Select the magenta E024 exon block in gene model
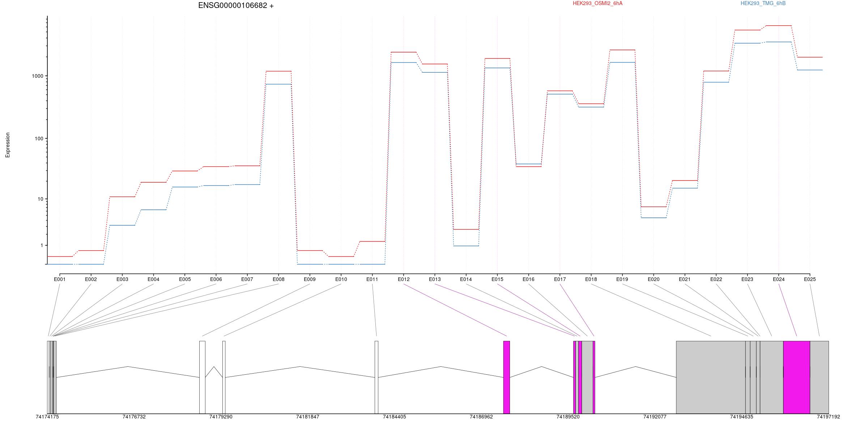The image size is (868, 434). pyautogui.click(x=796, y=377)
